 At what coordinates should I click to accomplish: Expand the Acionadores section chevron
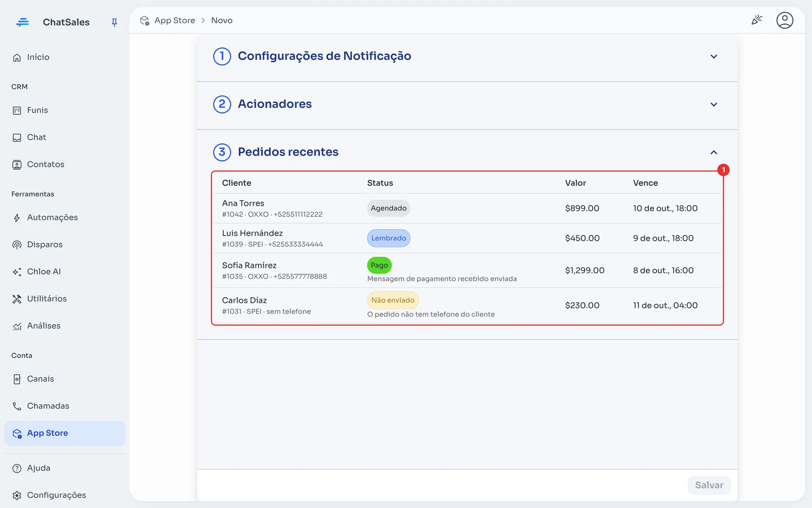point(714,105)
